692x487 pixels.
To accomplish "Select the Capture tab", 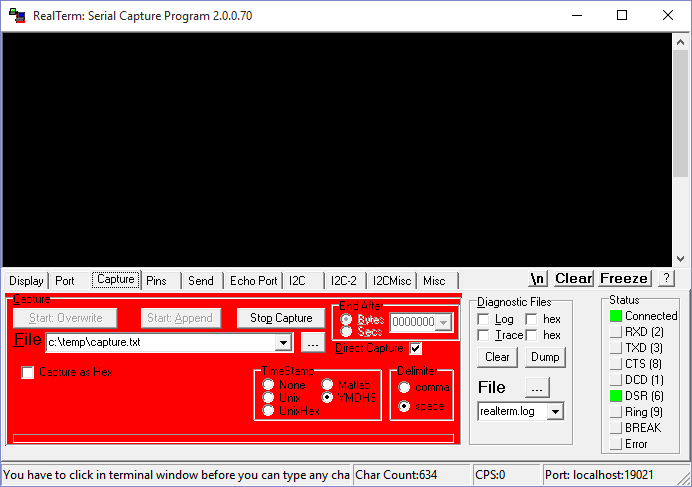I will click(116, 279).
